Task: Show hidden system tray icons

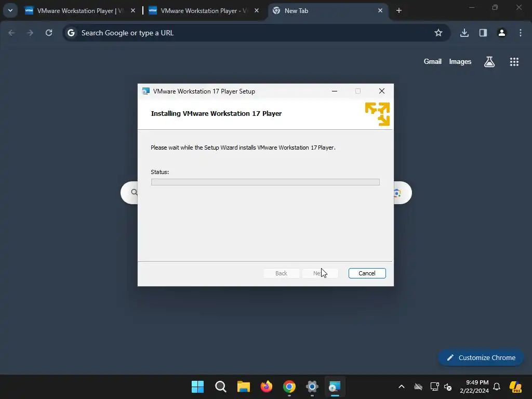Action: 402,387
